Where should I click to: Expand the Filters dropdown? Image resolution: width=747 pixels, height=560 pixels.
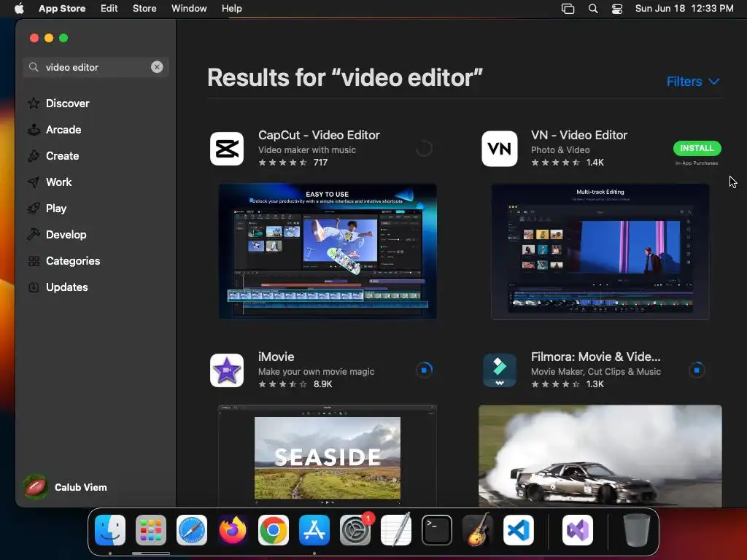tap(693, 82)
